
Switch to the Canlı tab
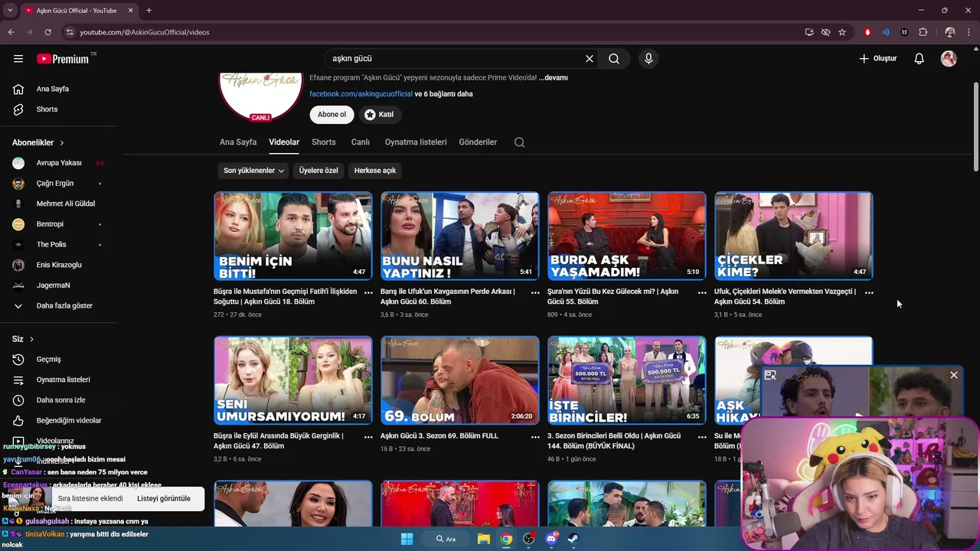[361, 142]
